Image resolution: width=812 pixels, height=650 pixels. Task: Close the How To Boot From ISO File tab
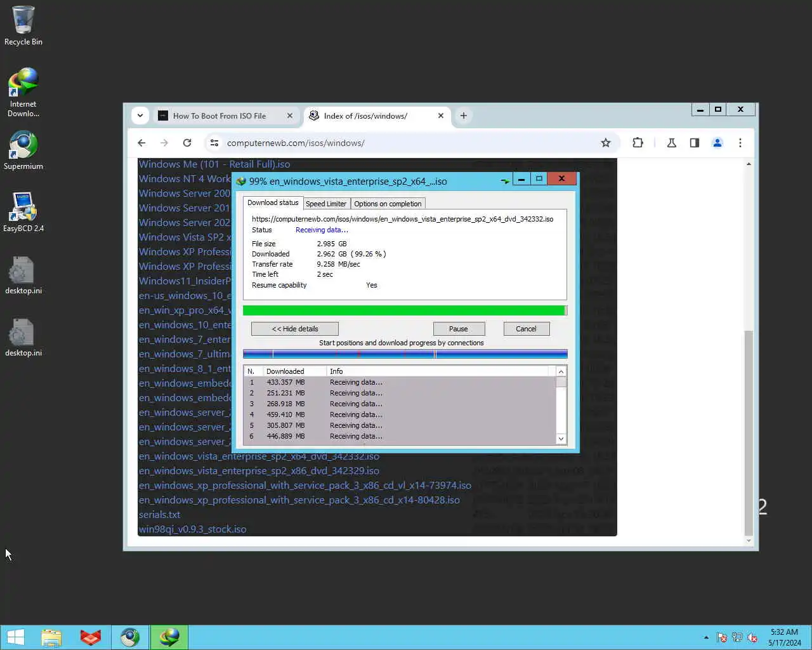290,116
